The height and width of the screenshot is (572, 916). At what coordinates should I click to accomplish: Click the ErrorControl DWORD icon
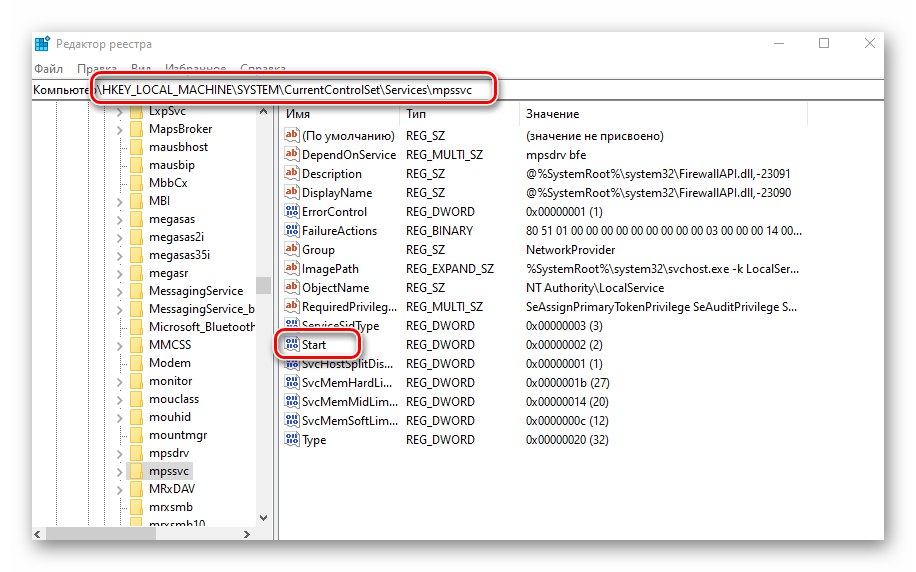(x=292, y=212)
